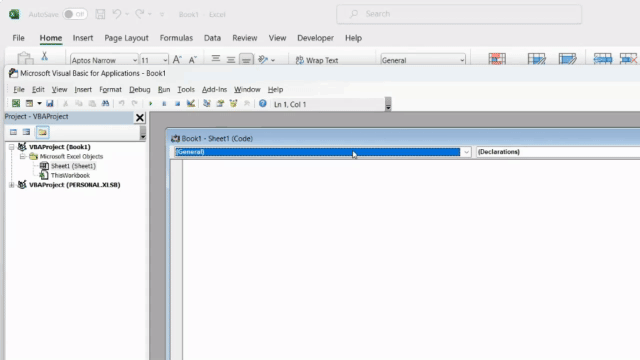Switch to Excel Insert ribbon tab

[83, 38]
